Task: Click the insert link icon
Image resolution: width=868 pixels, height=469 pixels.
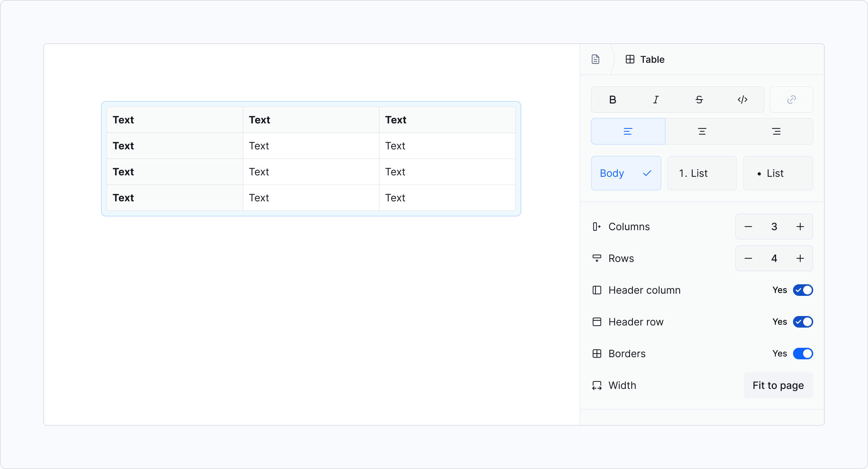Action: pyautogui.click(x=791, y=100)
